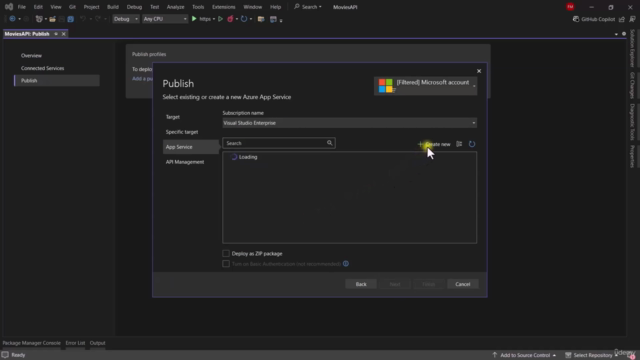Close the Publish dialog with the X
This screenshot has width=640, height=360.
point(479,71)
